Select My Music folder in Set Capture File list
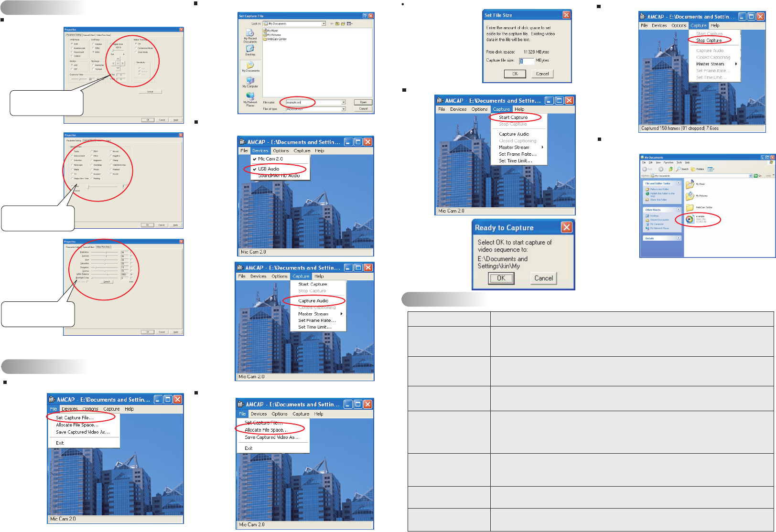This screenshot has width=776, height=532. pyautogui.click(x=271, y=31)
